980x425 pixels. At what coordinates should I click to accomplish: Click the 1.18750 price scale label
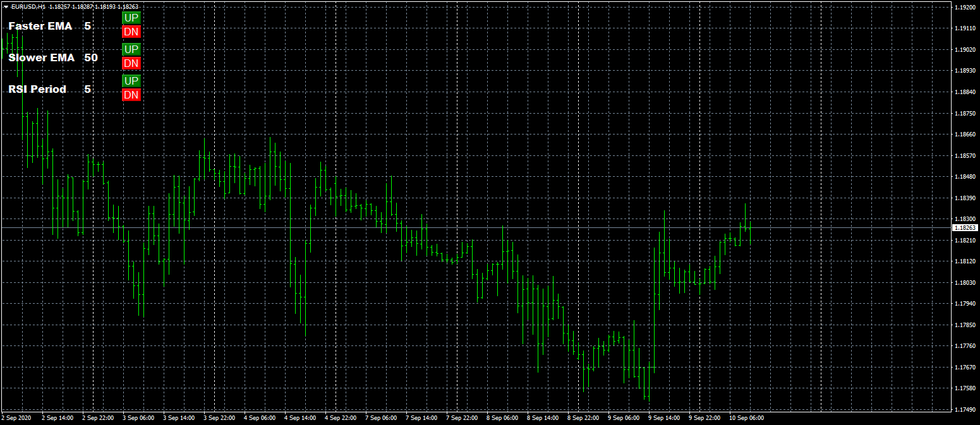tap(964, 113)
